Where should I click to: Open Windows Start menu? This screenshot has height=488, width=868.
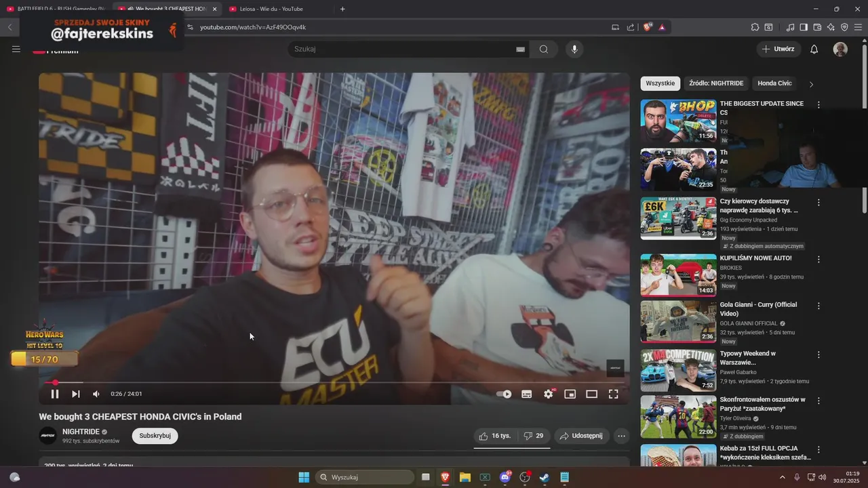[304, 477]
